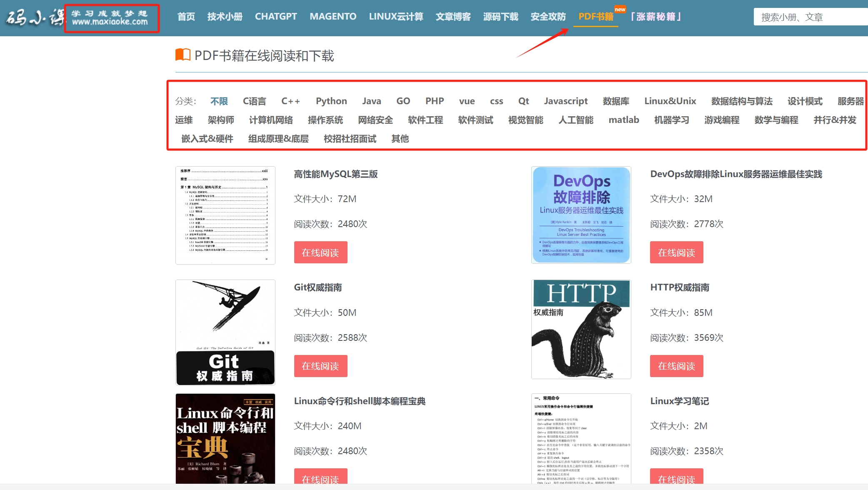Viewport: 868px width, 490px height.
Task: Filter books by Linux&Unix category
Action: (x=670, y=101)
